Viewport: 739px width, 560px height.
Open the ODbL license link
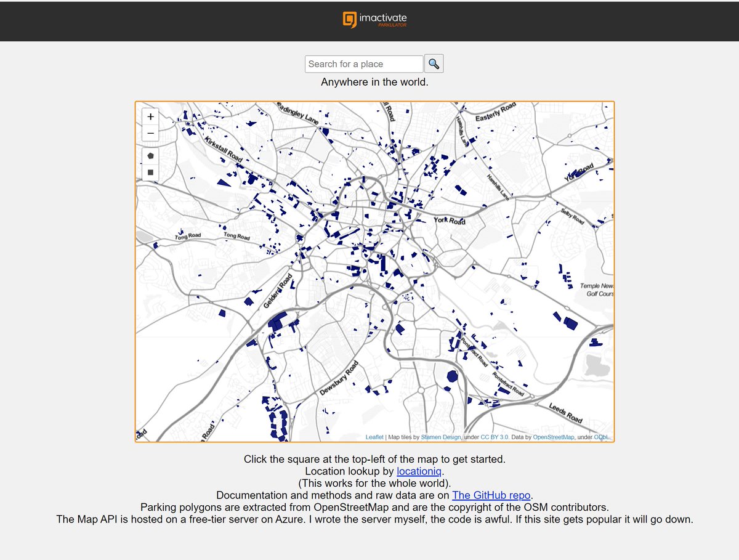602,437
